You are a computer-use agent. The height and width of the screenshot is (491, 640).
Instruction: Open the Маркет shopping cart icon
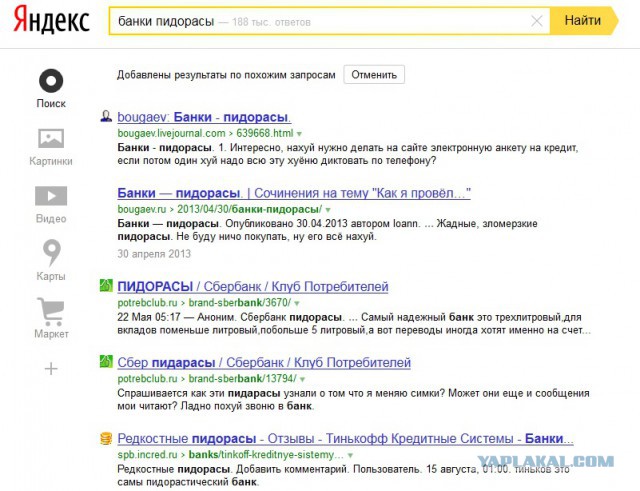[x=51, y=311]
